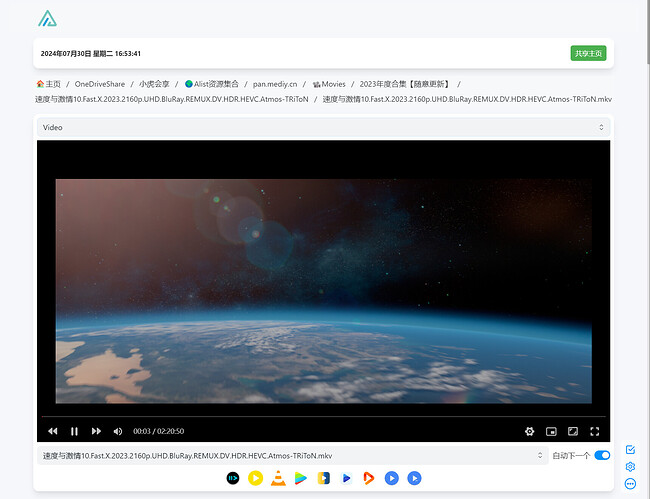Enter full screen playback
The image size is (650, 499).
pyautogui.click(x=594, y=431)
